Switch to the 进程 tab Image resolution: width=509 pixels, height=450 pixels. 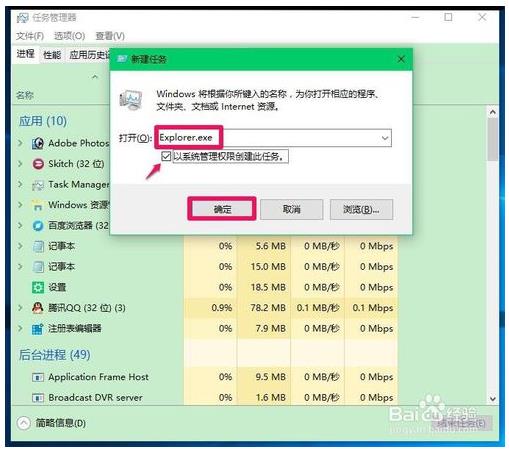tap(26, 54)
